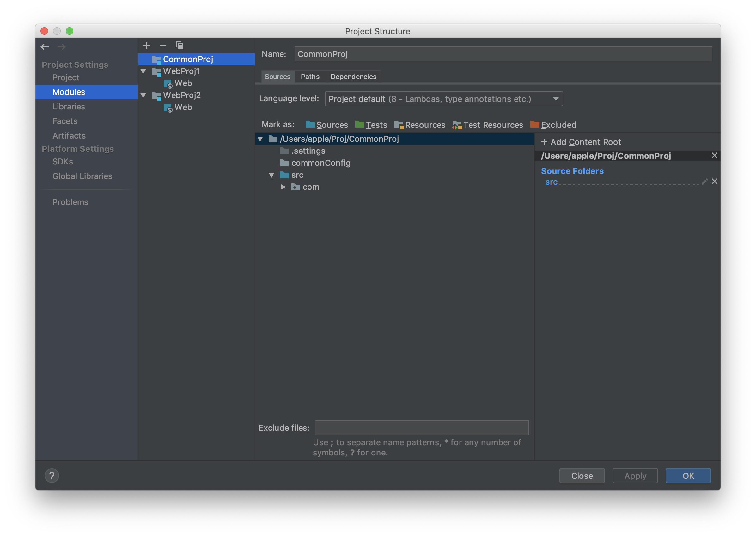Viewport: 756px width, 537px height.
Task: Open the Language level dropdown
Action: click(x=444, y=99)
